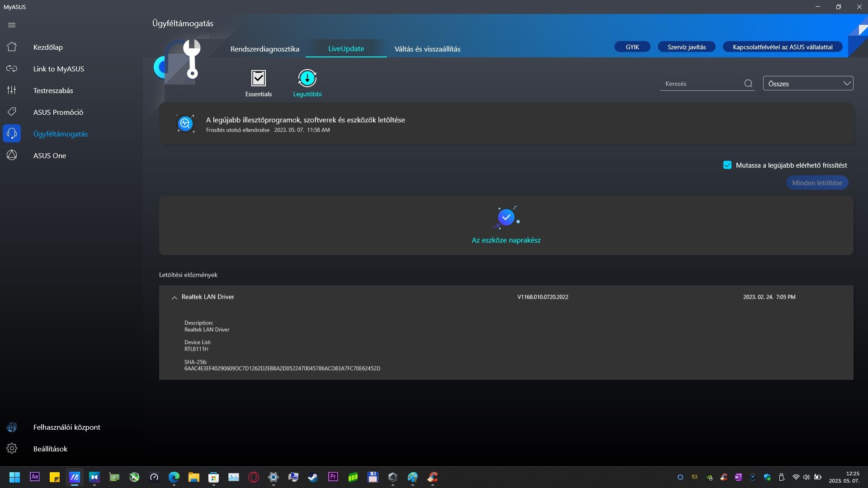Open File Explorer from taskbar
Screen dimensions: 868x488
(x=194, y=477)
